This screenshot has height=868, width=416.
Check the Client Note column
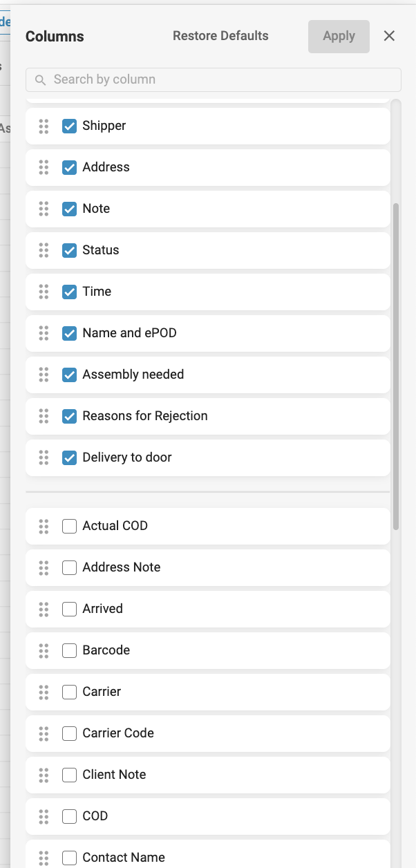click(69, 775)
